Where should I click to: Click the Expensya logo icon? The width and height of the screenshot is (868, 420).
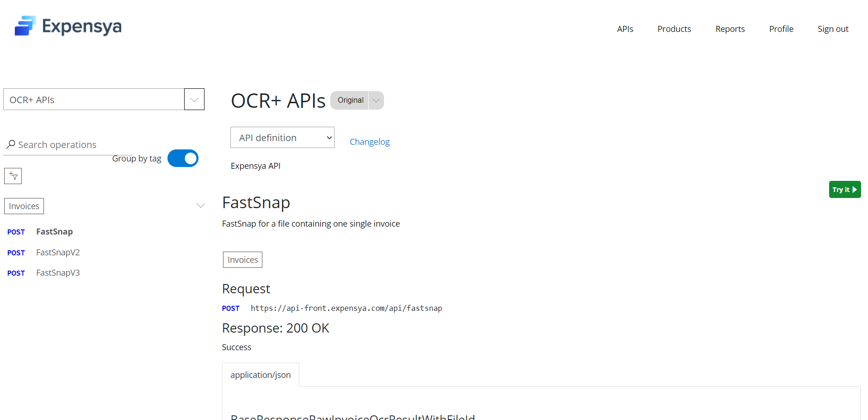point(25,26)
